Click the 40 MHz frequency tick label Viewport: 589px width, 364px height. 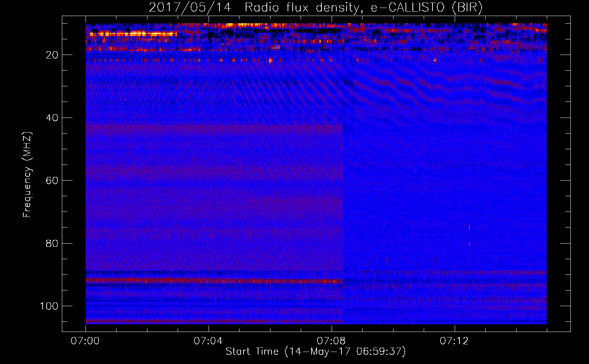tap(52, 118)
